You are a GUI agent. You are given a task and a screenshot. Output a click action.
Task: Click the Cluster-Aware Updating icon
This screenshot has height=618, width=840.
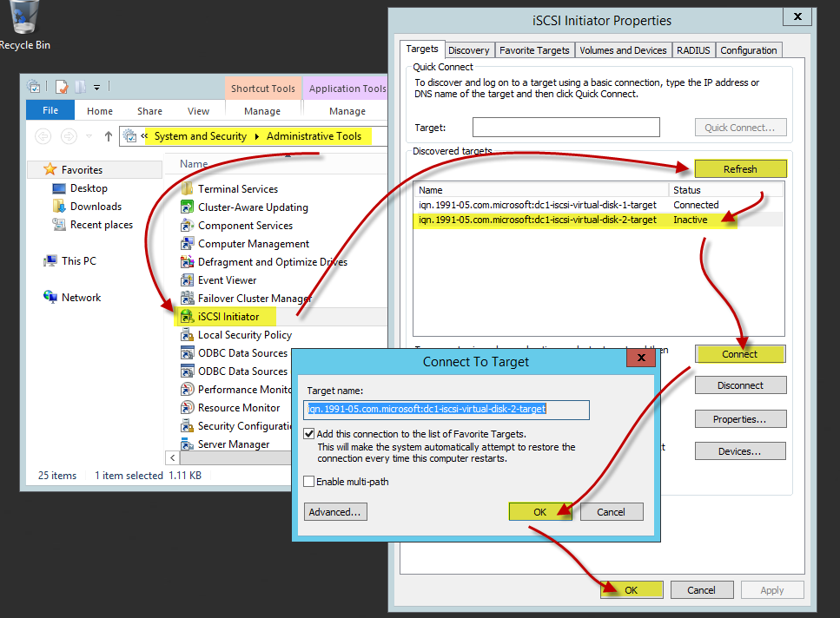click(187, 207)
